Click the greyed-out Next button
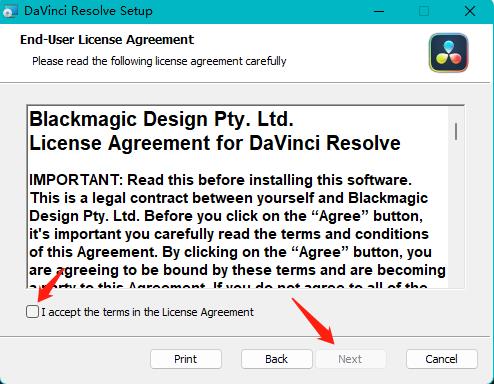 [350, 359]
